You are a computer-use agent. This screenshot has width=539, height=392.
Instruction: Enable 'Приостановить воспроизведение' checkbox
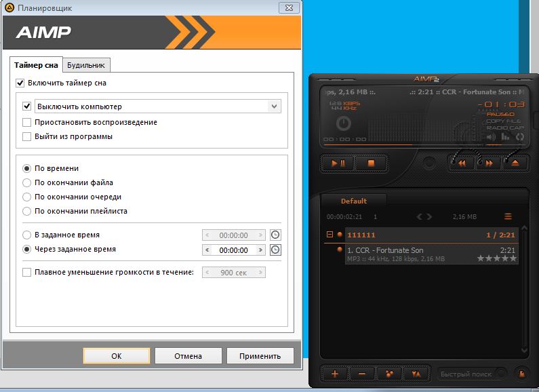[x=26, y=122]
